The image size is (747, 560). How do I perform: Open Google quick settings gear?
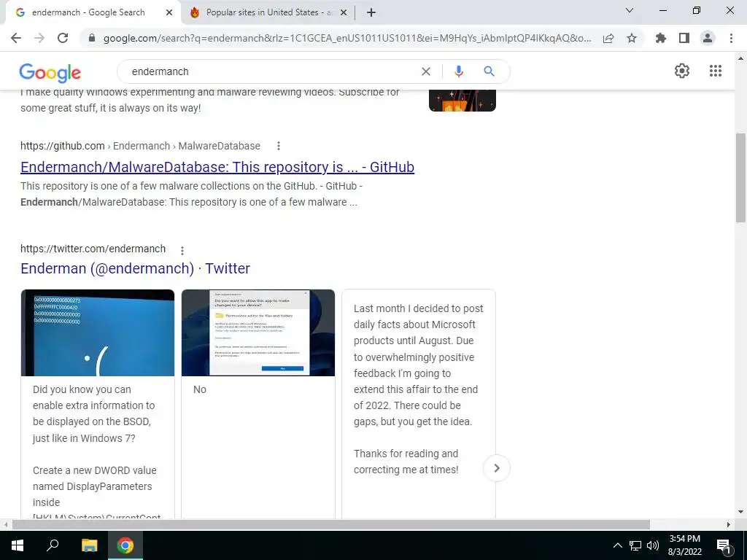click(x=682, y=71)
